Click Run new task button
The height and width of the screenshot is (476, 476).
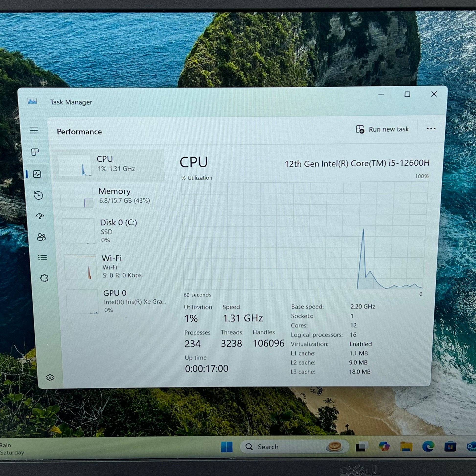(x=382, y=129)
